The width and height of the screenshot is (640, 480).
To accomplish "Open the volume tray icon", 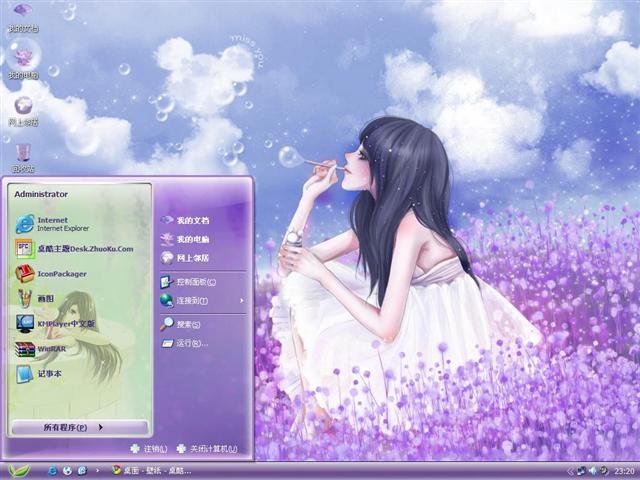I will (592, 471).
